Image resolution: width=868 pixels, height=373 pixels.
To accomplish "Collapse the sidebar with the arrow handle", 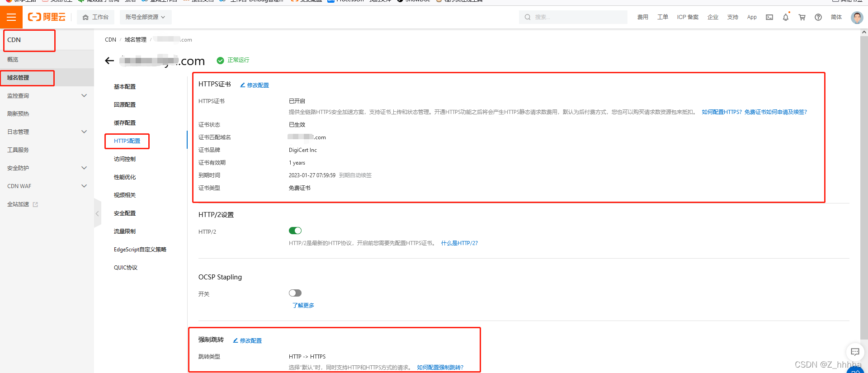I will 97,213.
